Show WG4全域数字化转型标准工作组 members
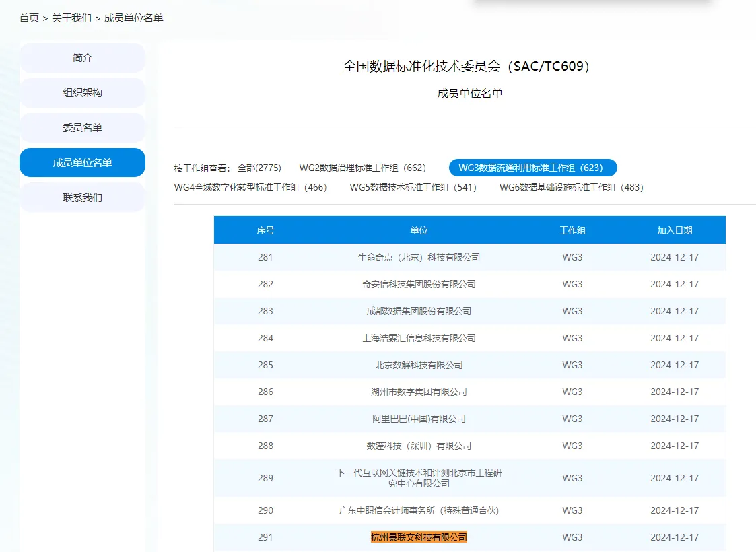Viewport: 756px width, 552px height. (250, 187)
